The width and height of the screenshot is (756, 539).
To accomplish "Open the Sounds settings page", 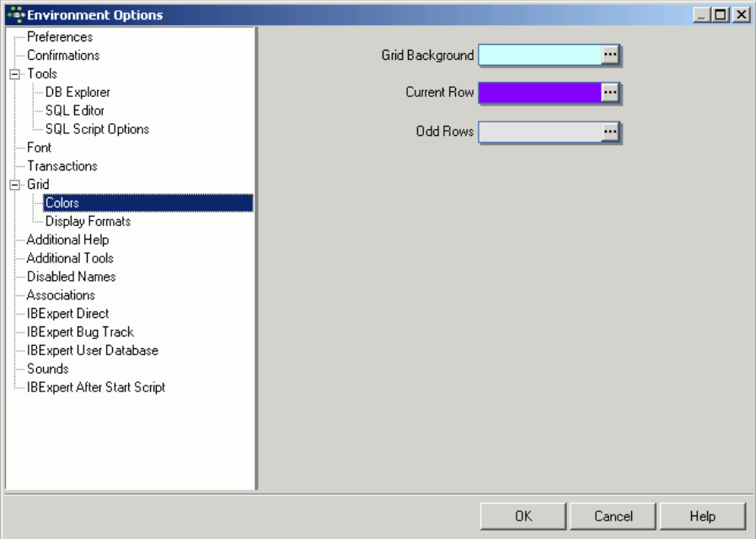I will [48, 369].
